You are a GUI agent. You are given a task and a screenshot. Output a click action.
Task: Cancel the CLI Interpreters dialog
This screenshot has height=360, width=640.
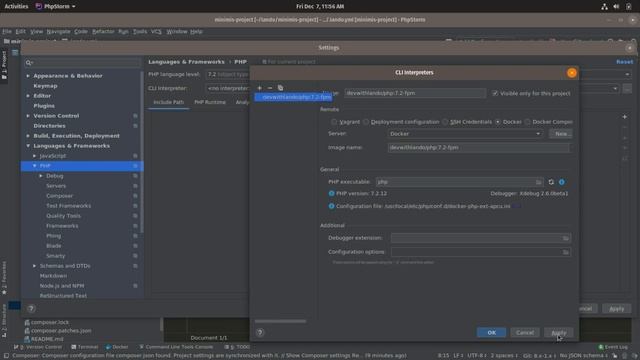[525, 333]
